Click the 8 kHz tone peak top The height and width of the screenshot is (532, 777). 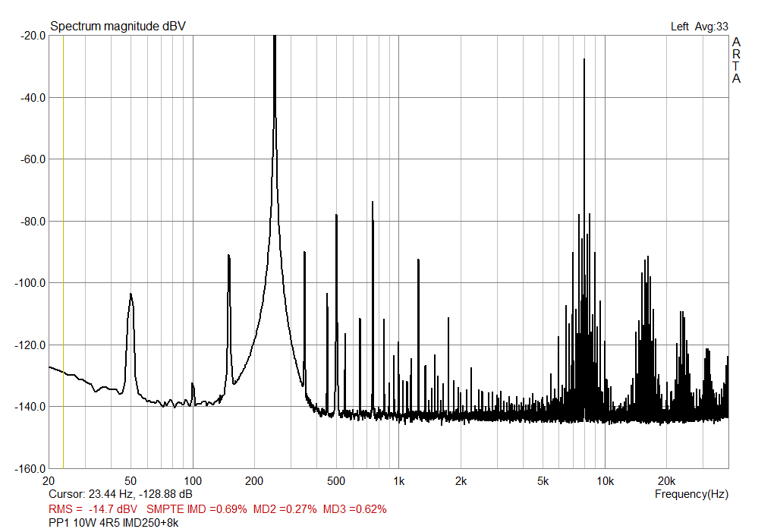point(584,59)
